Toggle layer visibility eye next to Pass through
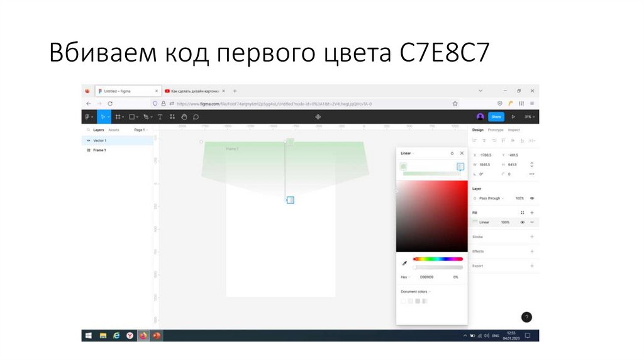Image resolution: width=644 pixels, height=361 pixels. point(532,198)
